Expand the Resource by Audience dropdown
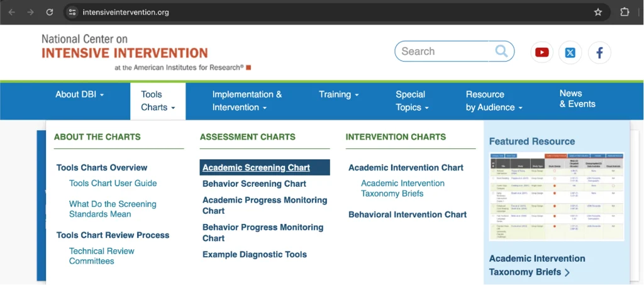 coord(494,101)
